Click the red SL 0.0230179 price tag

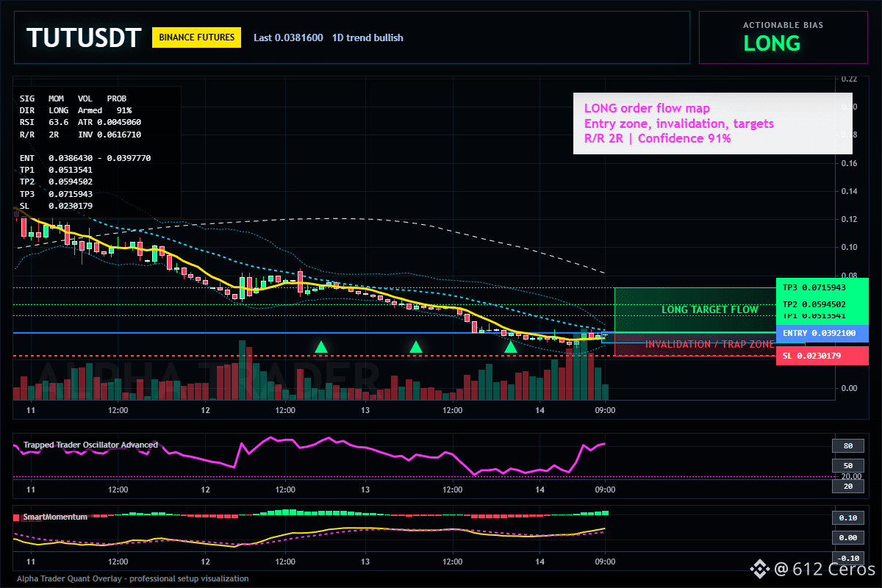tap(822, 356)
